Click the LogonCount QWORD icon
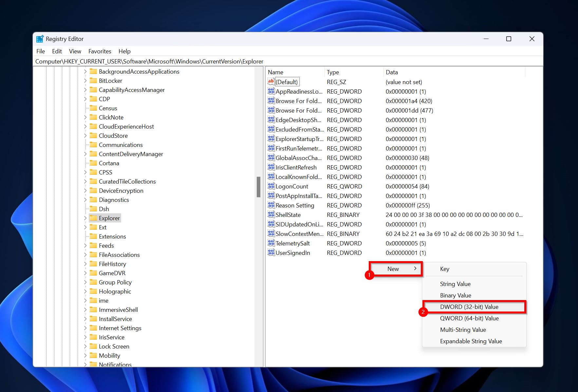 click(x=271, y=186)
